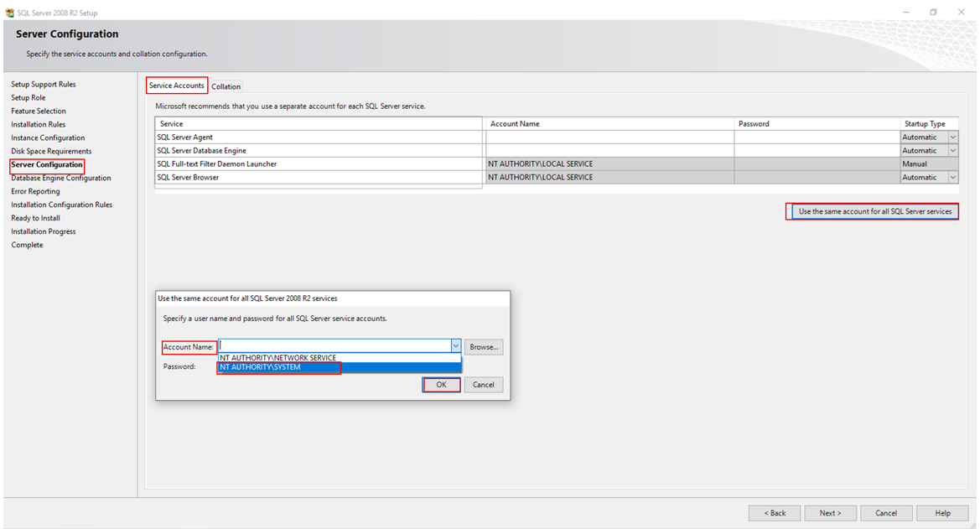The width and height of the screenshot is (980, 529).
Task: Select Database Engine Configuration step
Action: 60,179
